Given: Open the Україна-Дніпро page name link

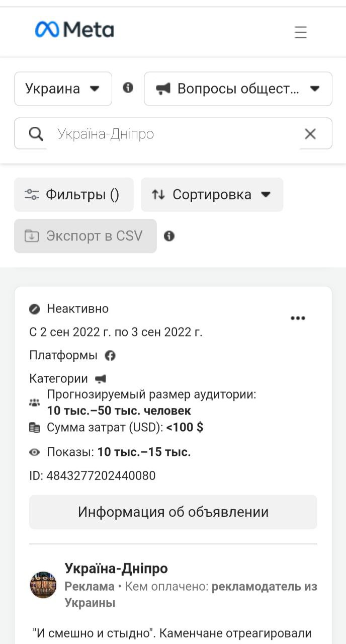Looking at the screenshot, I should (116, 569).
